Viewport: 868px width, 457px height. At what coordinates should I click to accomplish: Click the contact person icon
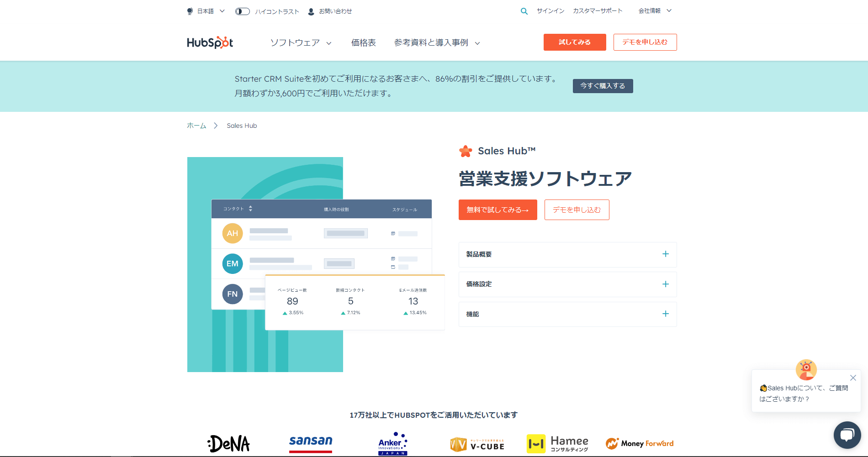(311, 11)
